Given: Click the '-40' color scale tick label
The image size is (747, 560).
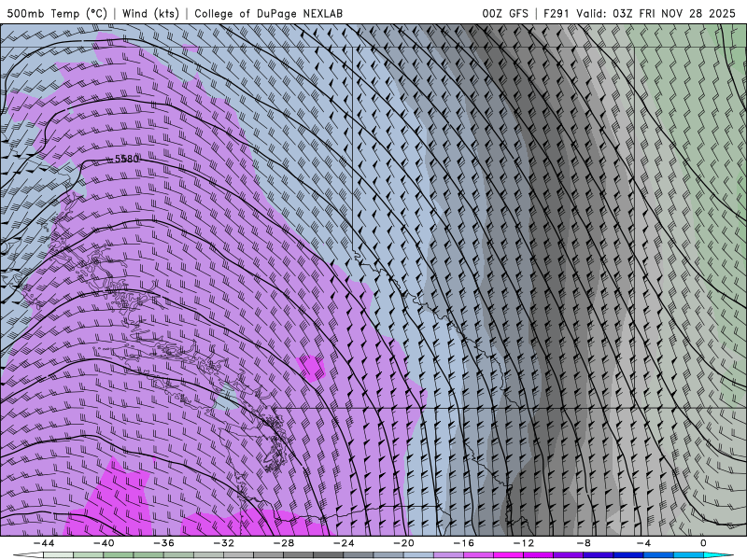Looking at the screenshot, I should (104, 543).
